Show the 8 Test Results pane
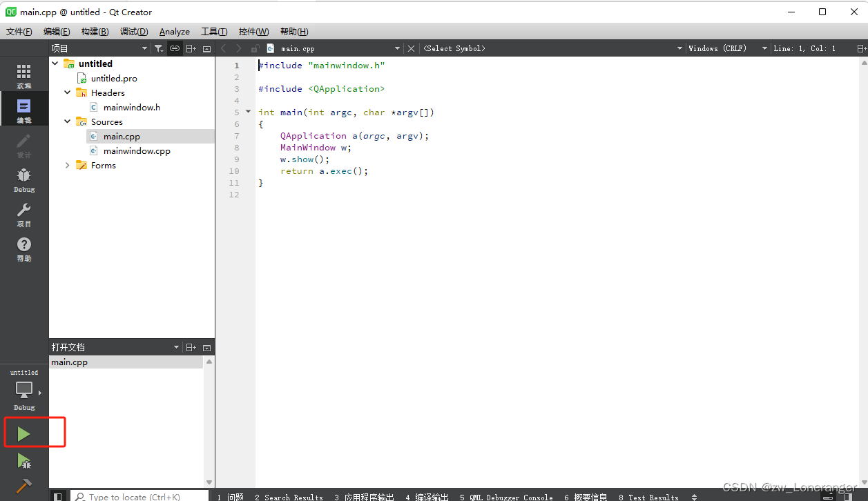Screen dimensions: 868x501 [648, 497]
